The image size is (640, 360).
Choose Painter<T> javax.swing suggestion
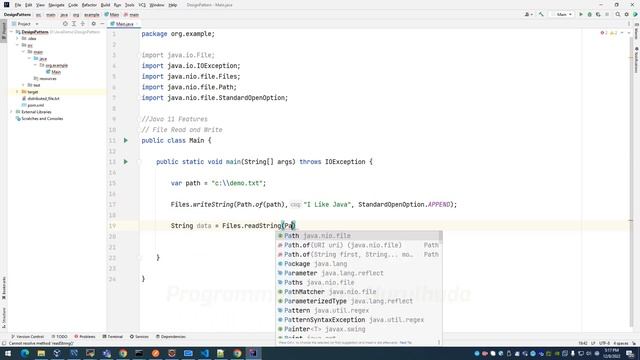click(x=359, y=329)
